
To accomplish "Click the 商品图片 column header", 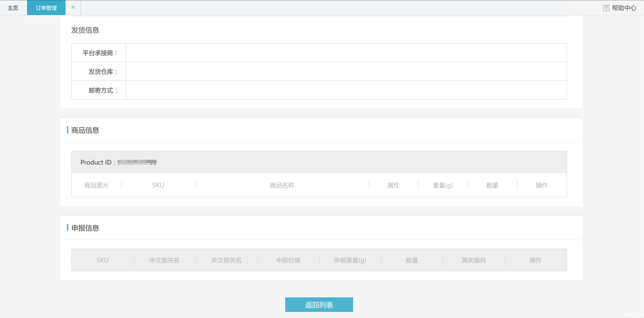I will coord(96,185).
